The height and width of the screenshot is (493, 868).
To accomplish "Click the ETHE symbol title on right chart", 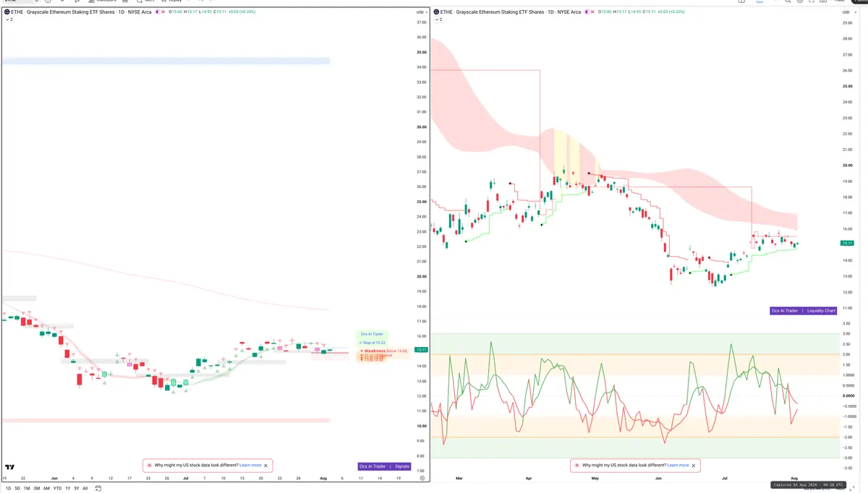I will 510,12.
